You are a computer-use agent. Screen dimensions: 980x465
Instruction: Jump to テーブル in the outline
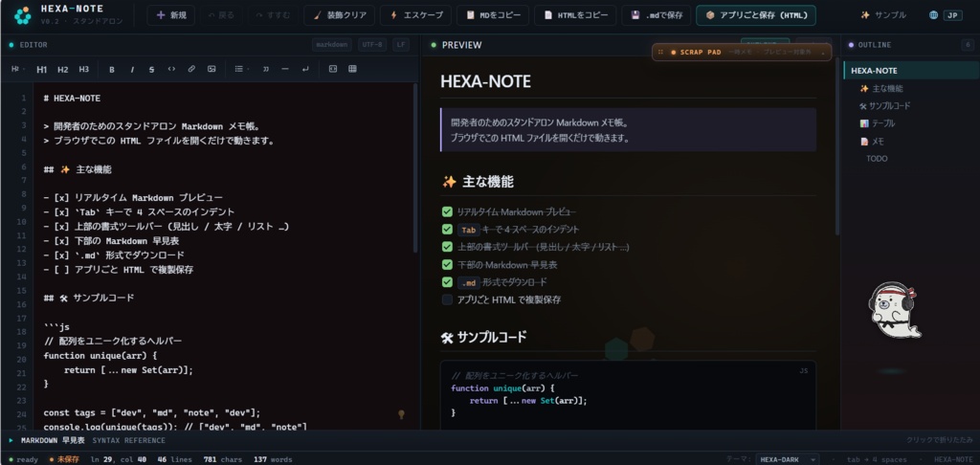pos(878,123)
